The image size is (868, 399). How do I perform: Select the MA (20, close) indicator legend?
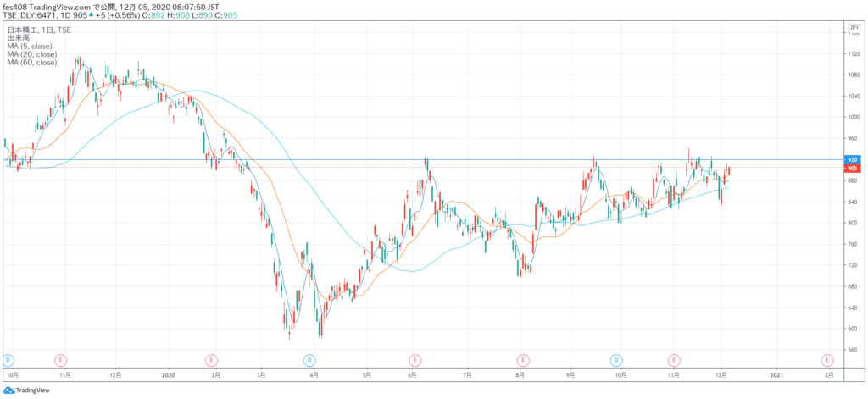[32, 54]
